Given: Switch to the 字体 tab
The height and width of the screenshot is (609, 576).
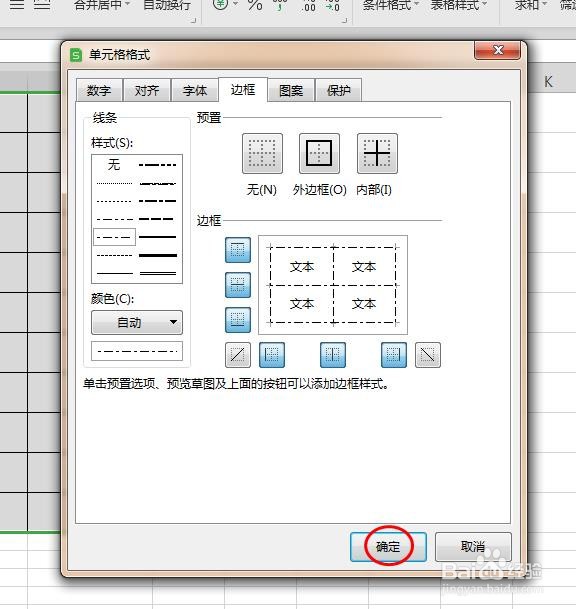Looking at the screenshot, I should (x=195, y=90).
